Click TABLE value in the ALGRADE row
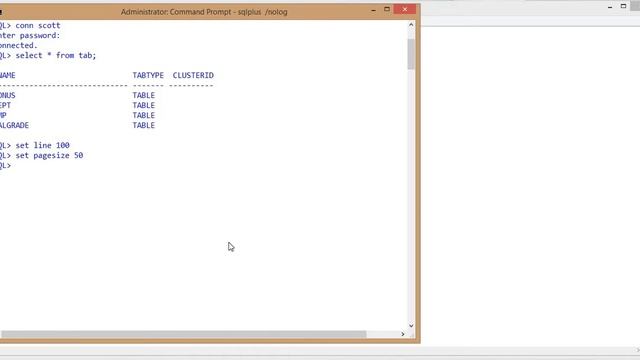This screenshot has height=360, width=640. click(144, 125)
